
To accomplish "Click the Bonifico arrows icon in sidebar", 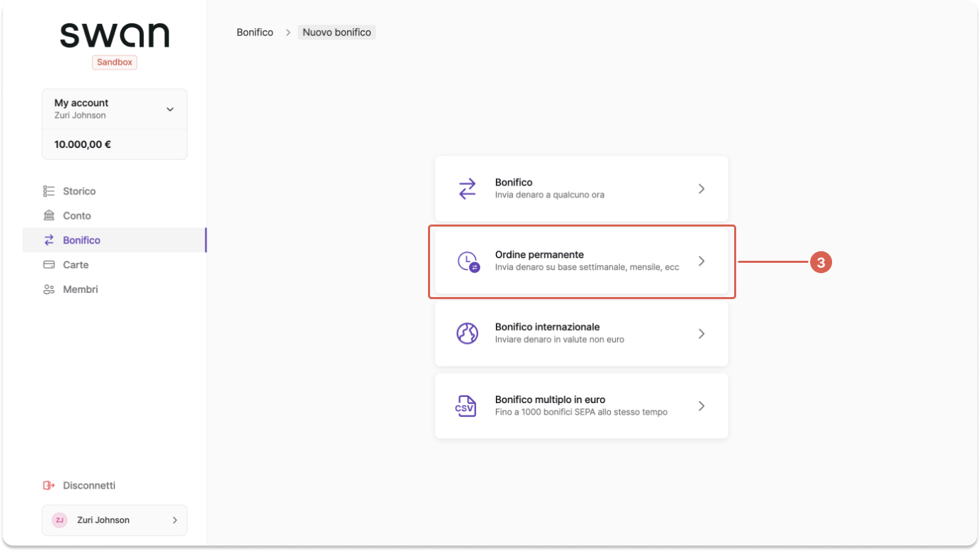I will click(x=49, y=240).
